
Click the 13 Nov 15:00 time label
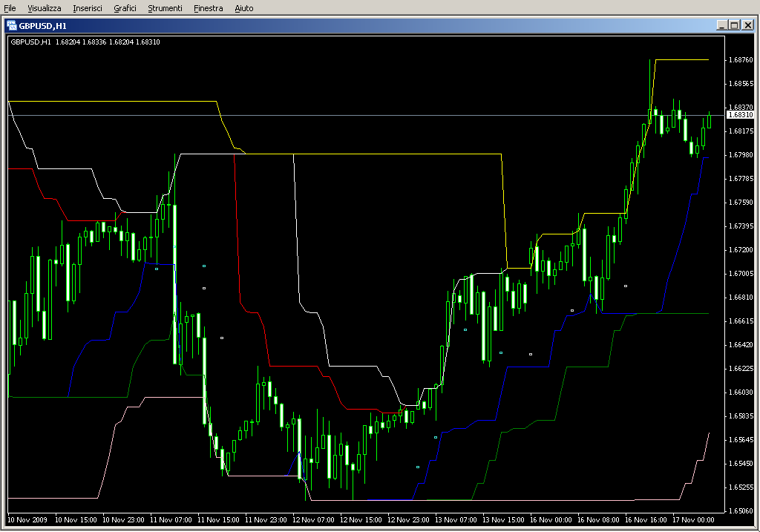click(503, 520)
